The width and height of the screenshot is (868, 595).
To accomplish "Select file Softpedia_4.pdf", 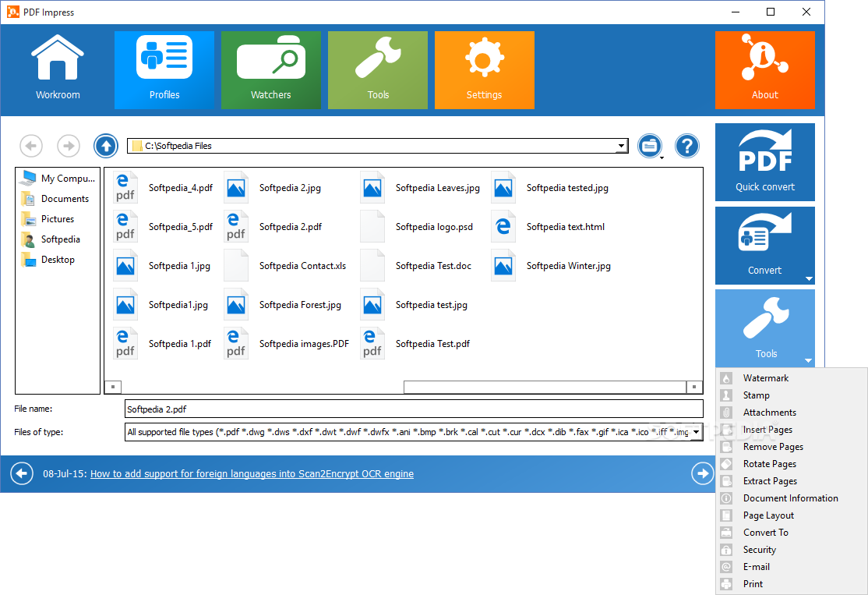I will point(164,188).
